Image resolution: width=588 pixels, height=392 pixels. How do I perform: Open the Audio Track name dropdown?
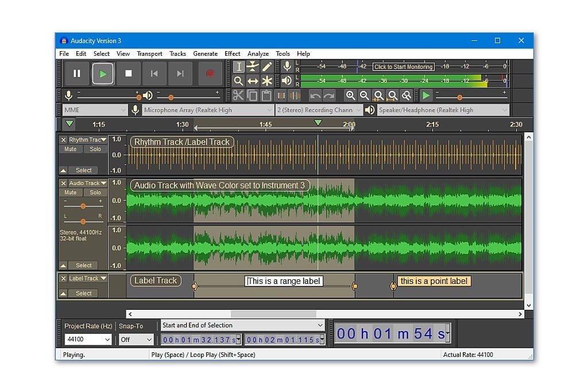tap(88, 183)
